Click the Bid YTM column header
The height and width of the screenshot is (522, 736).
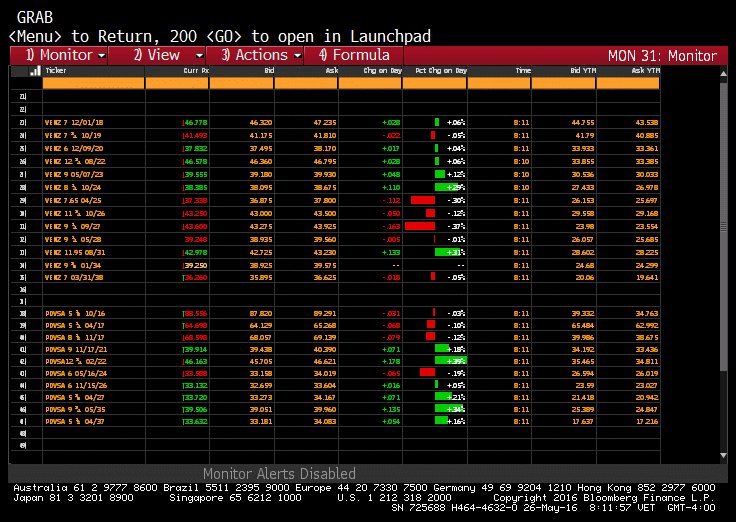pos(583,71)
